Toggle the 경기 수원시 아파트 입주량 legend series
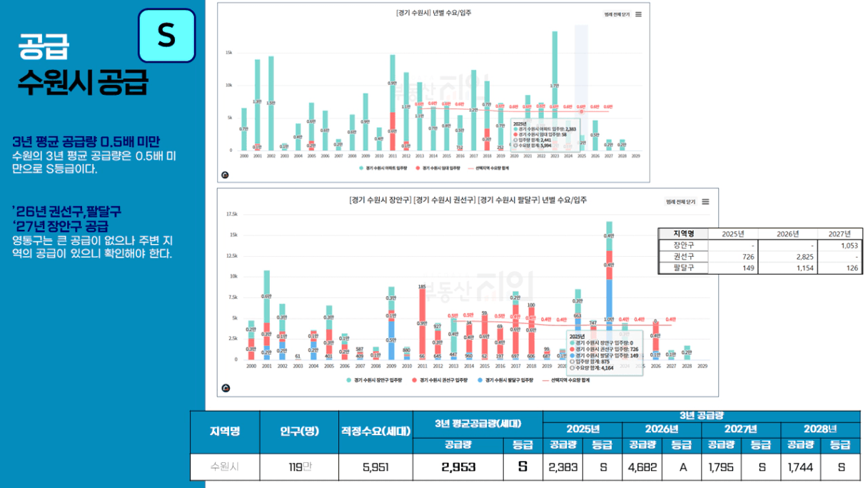The image size is (868, 488). click(x=384, y=168)
